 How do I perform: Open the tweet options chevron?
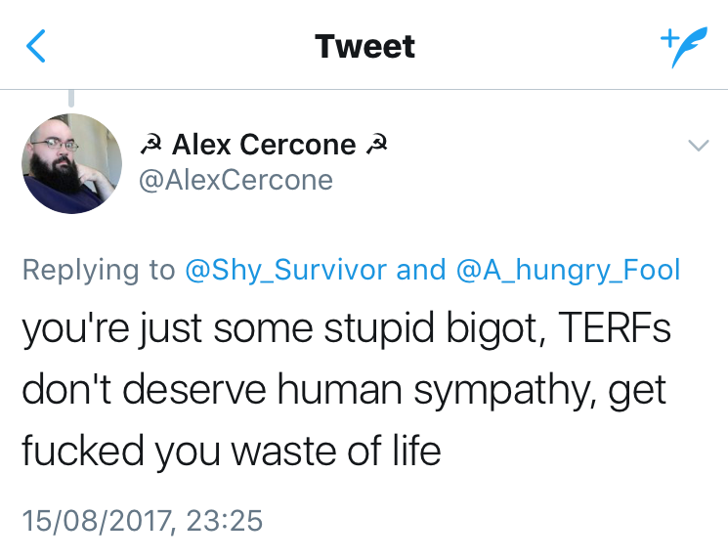[698, 146]
